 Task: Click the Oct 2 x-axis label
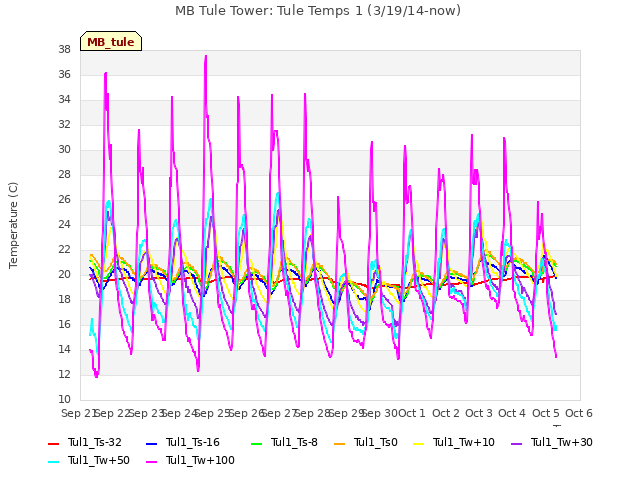point(446,413)
